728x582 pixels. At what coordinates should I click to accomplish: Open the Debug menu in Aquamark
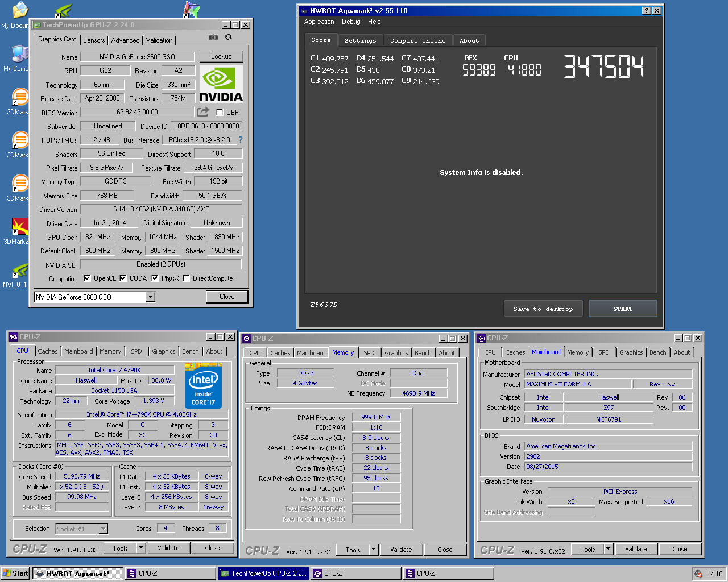tap(351, 22)
